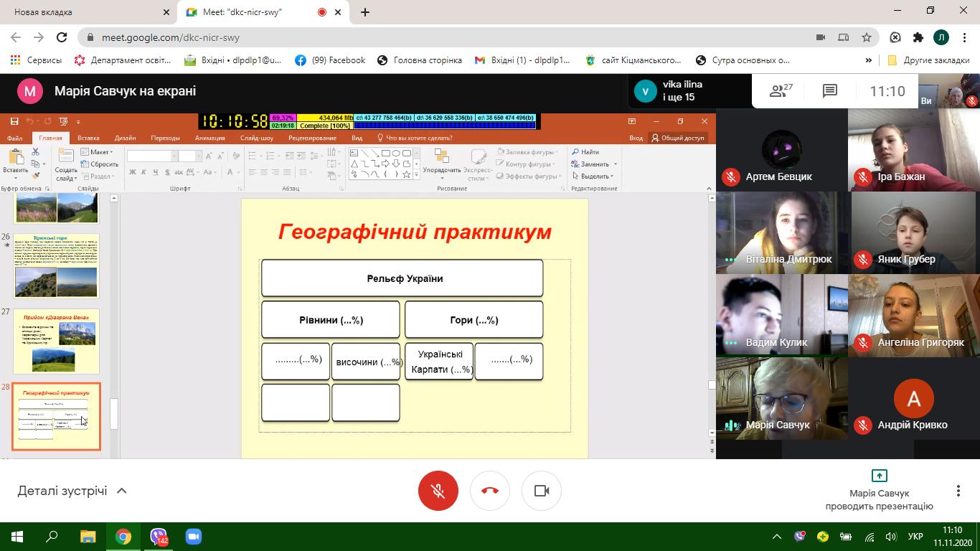Viewport: 980px width, 551px height.
Task: Toggle the microphone mute button
Action: tap(438, 491)
